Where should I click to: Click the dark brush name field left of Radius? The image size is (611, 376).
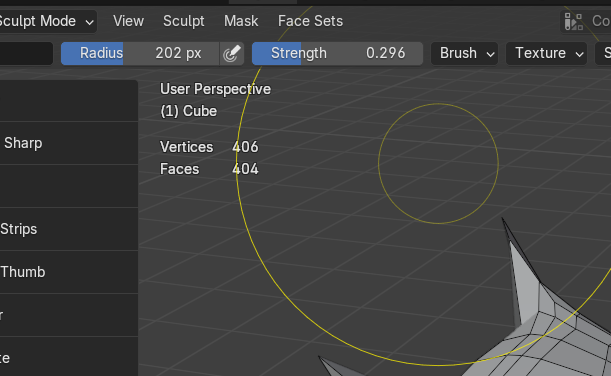pyautogui.click(x=26, y=53)
